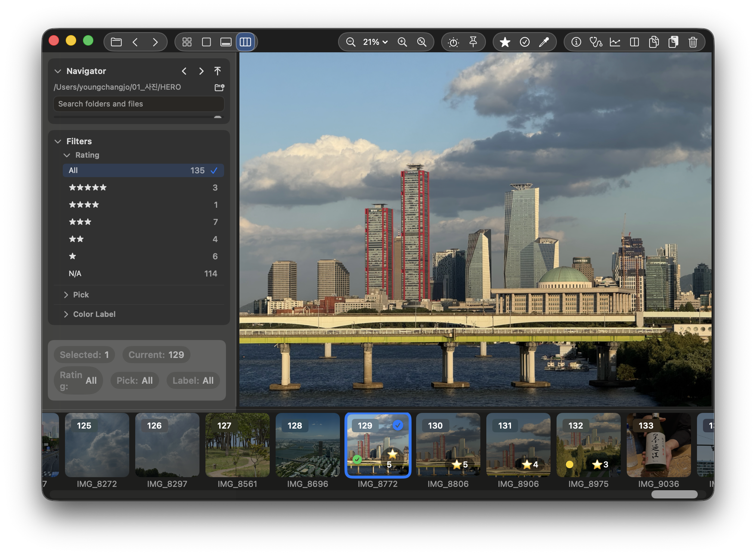The width and height of the screenshot is (756, 556).
Task: Expand the Color Label filter section
Action: [x=94, y=314]
